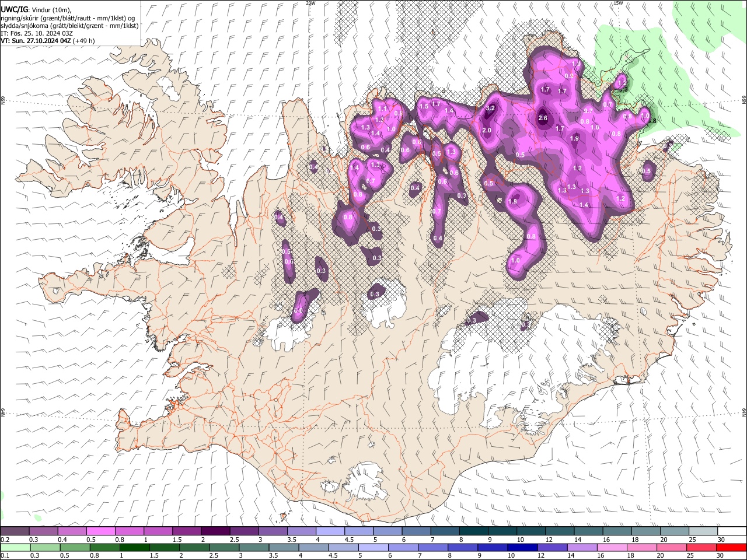The width and height of the screenshot is (747, 560).
Task: Click the pale green 0.1 swatch in the lower legend
Action: tap(16, 547)
